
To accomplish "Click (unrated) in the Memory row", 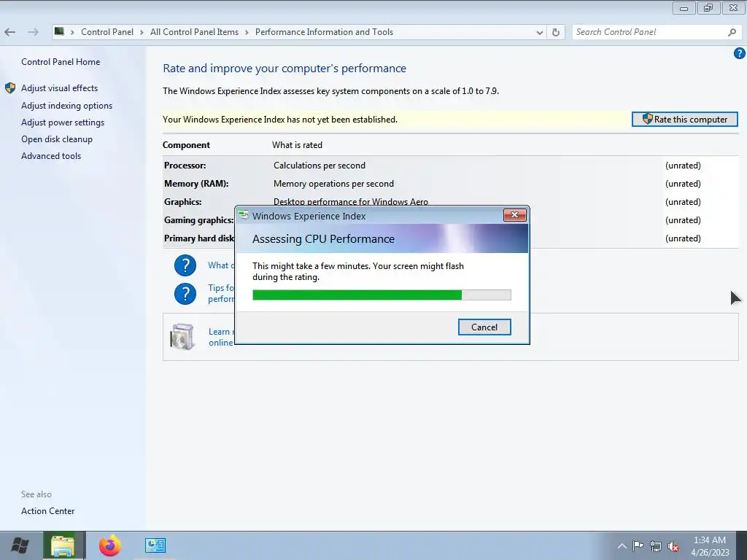I will point(683,184).
